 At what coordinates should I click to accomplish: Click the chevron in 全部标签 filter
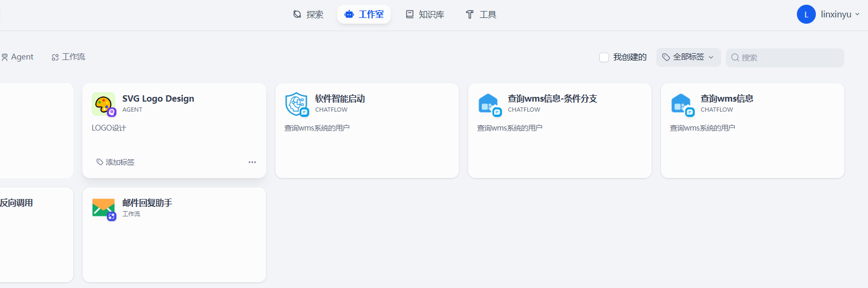tap(711, 57)
